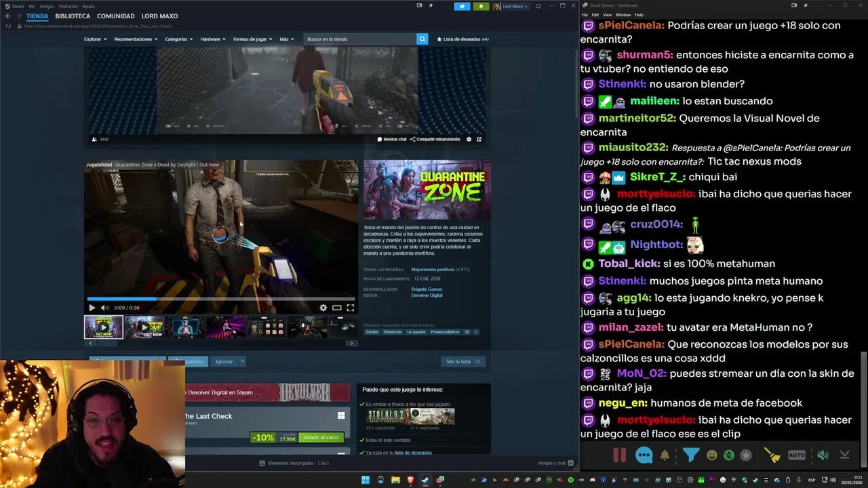Mute the trailer video volume
Viewport: 868px width, 488px height.
pyautogui.click(x=104, y=308)
